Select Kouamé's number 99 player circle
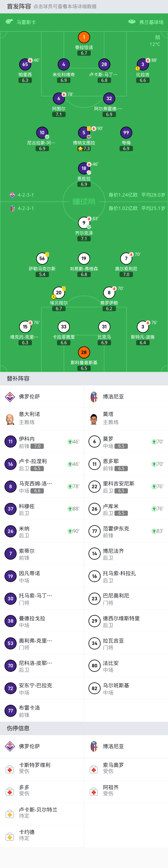This screenshot has height=868, width=168. (x=126, y=133)
